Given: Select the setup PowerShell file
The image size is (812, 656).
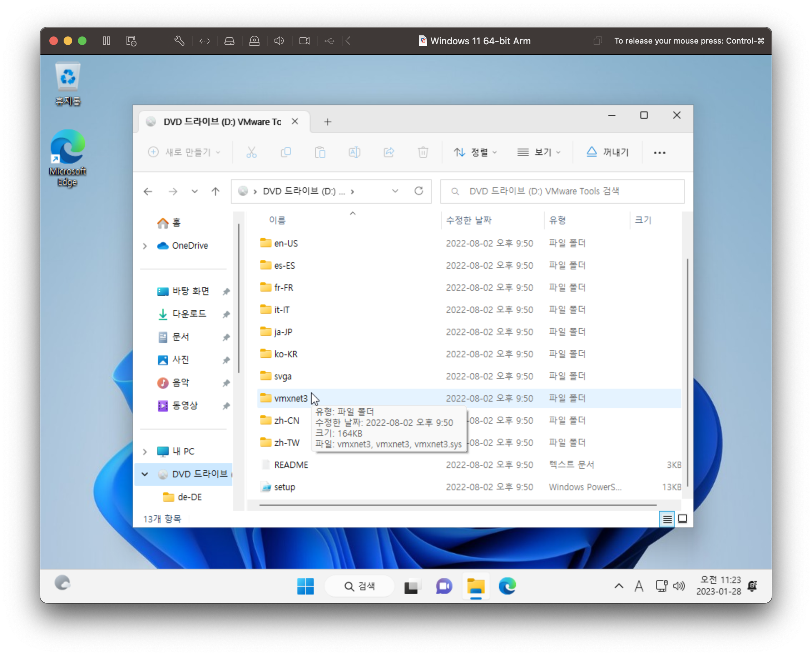Looking at the screenshot, I should [x=469, y=487].
